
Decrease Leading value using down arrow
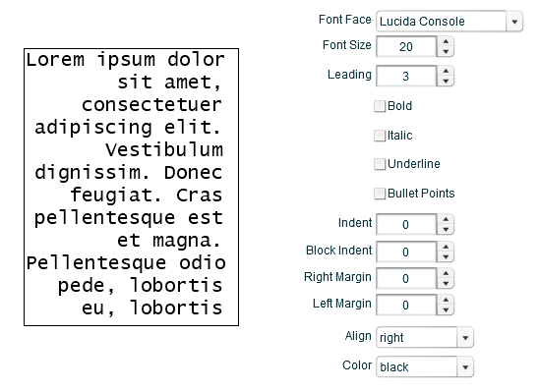(x=446, y=82)
